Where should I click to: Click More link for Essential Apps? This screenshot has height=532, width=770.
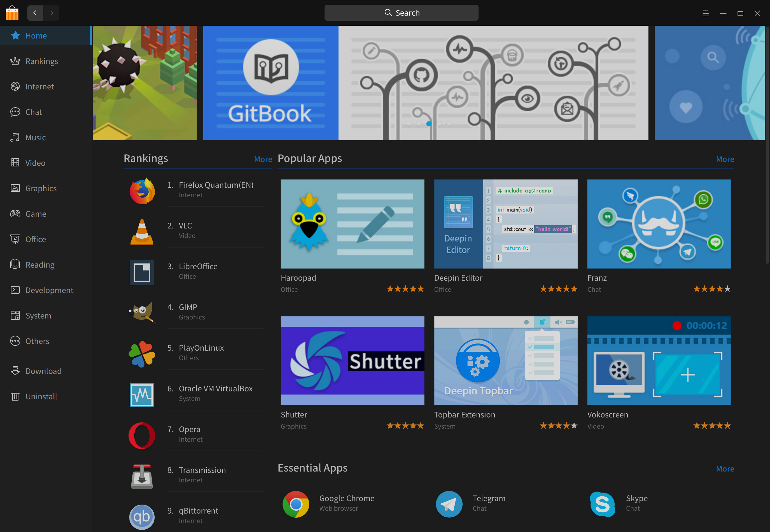(725, 469)
